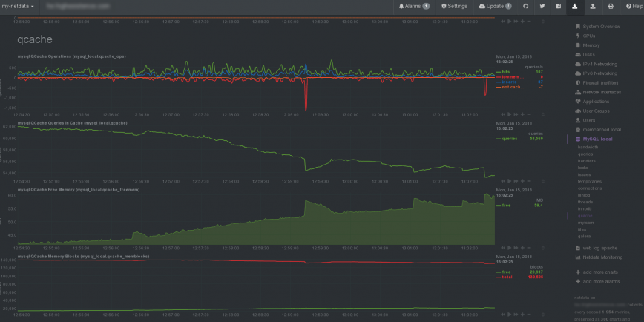This screenshot has height=322, width=644.
Task: Open the GitHub icon link
Action: [525, 6]
